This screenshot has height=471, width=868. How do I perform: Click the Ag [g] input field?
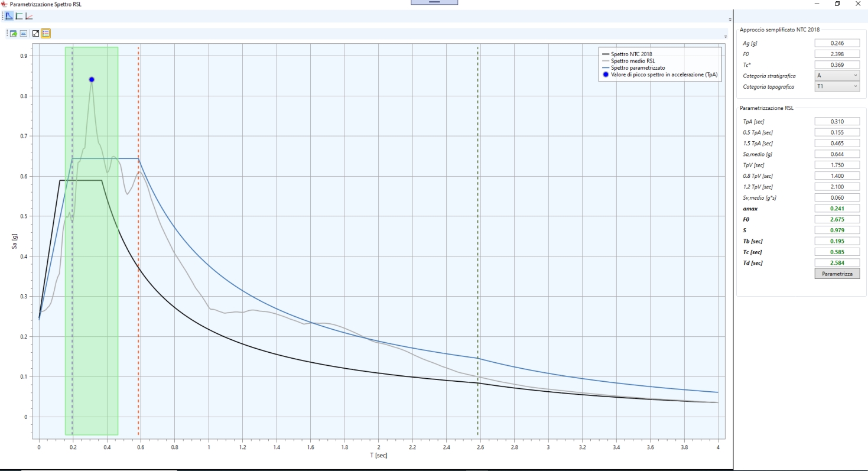pyautogui.click(x=837, y=43)
